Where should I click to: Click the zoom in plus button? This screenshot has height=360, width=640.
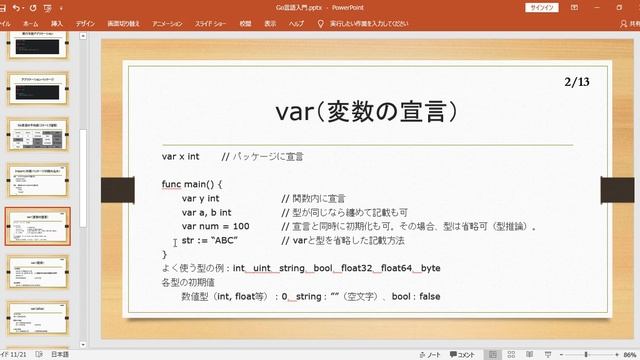tap(617, 355)
